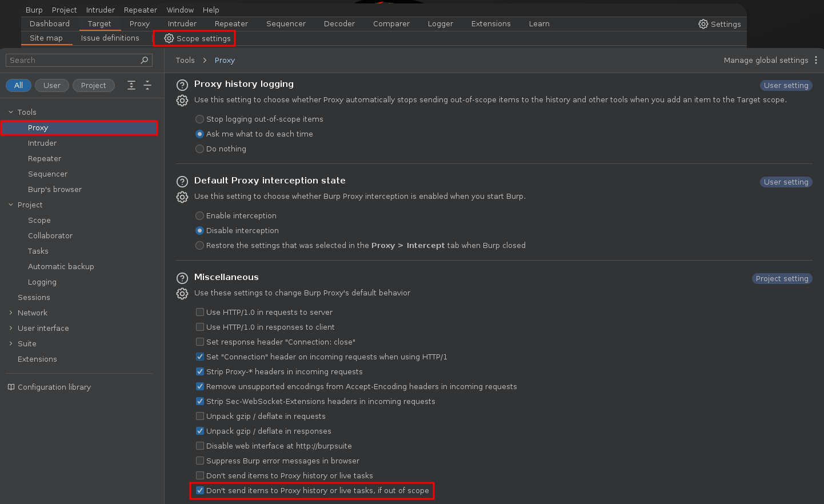Click help icon beside Proxy history logging
824x504 pixels.
click(182, 85)
